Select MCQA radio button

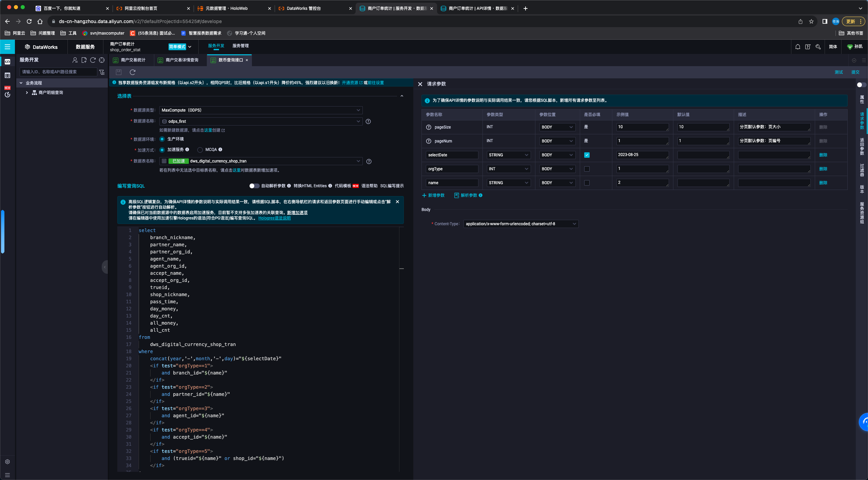(200, 150)
